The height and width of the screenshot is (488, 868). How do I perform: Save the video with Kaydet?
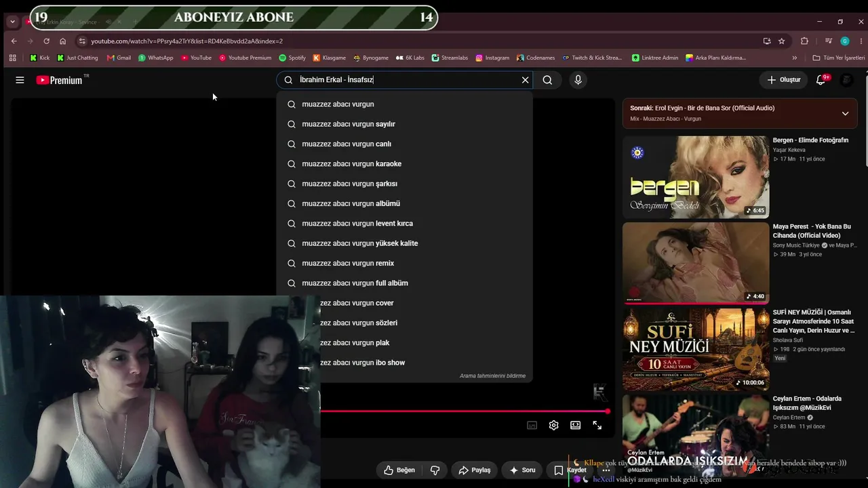coord(570,470)
